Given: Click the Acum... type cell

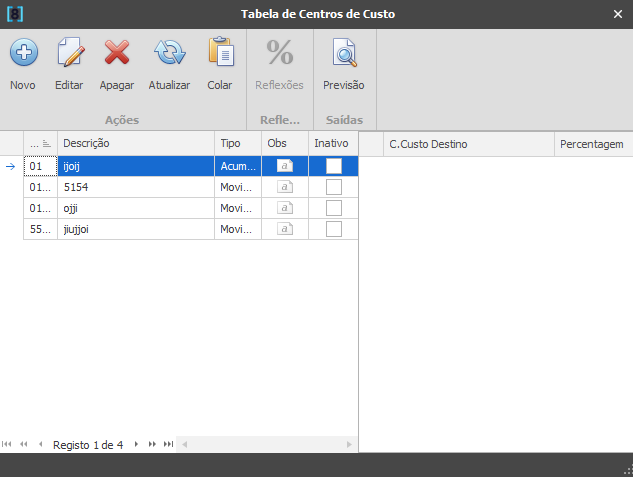Looking at the screenshot, I should (238, 166).
